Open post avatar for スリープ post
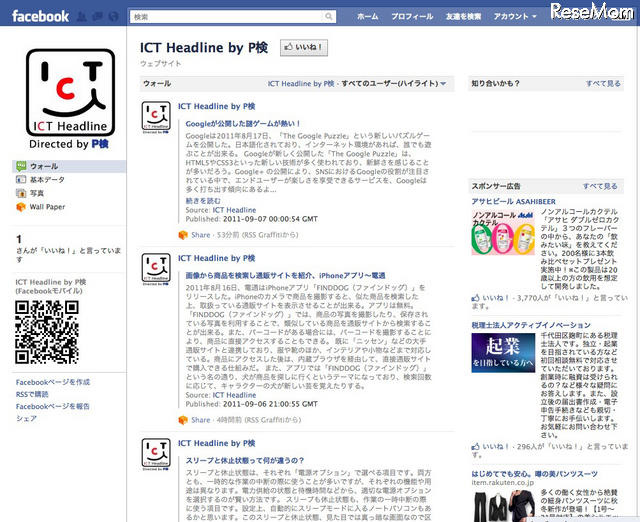The width and height of the screenshot is (640, 522). click(156, 455)
